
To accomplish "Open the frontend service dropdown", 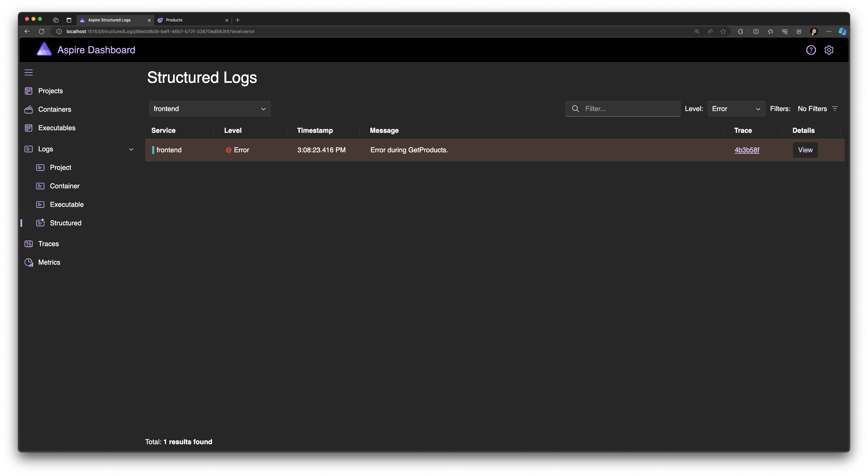I will click(210, 109).
